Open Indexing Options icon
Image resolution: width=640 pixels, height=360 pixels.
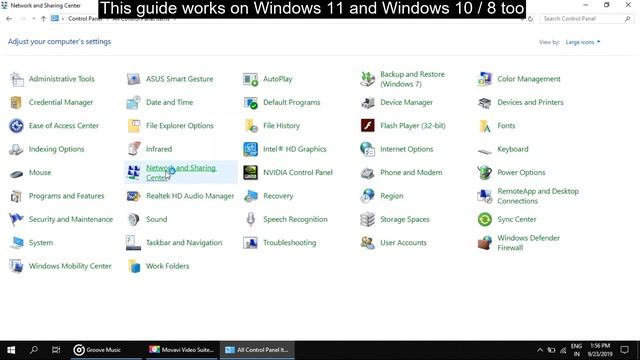click(x=17, y=149)
